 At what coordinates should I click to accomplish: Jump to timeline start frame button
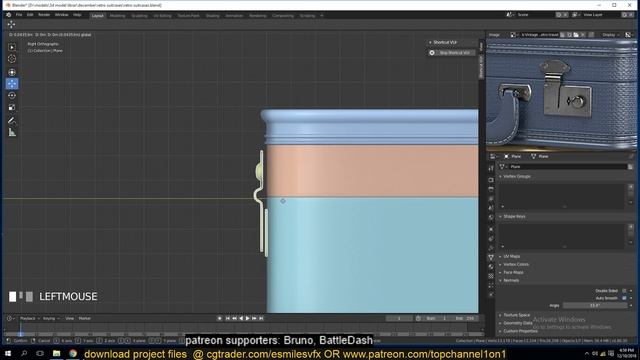228,318
